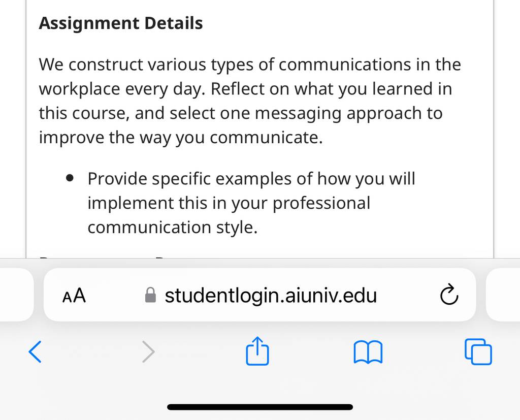Screen dimensions: 520x420
Task: Tap the Safari forward arrow
Action: click(x=148, y=351)
